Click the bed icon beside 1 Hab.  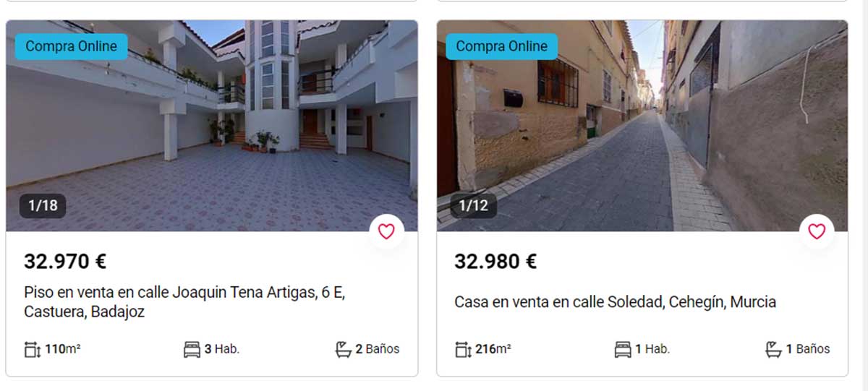pos(622,350)
